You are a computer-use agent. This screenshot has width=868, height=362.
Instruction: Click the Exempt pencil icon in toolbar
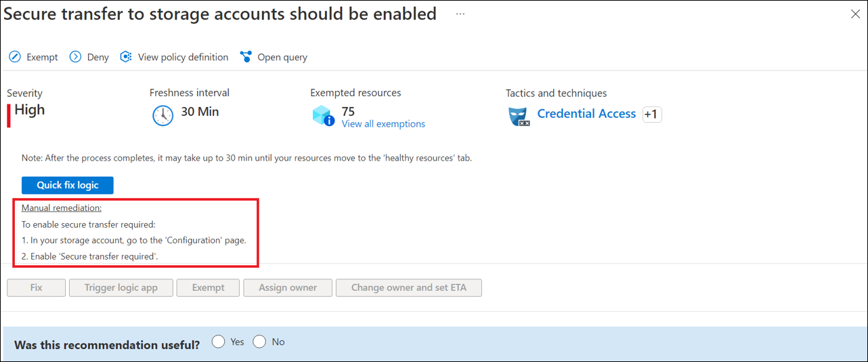pos(15,57)
